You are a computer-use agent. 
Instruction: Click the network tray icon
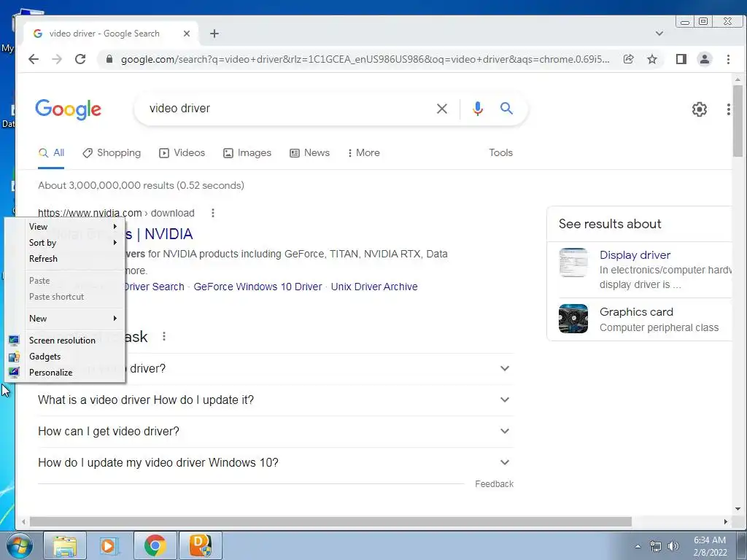click(656, 547)
